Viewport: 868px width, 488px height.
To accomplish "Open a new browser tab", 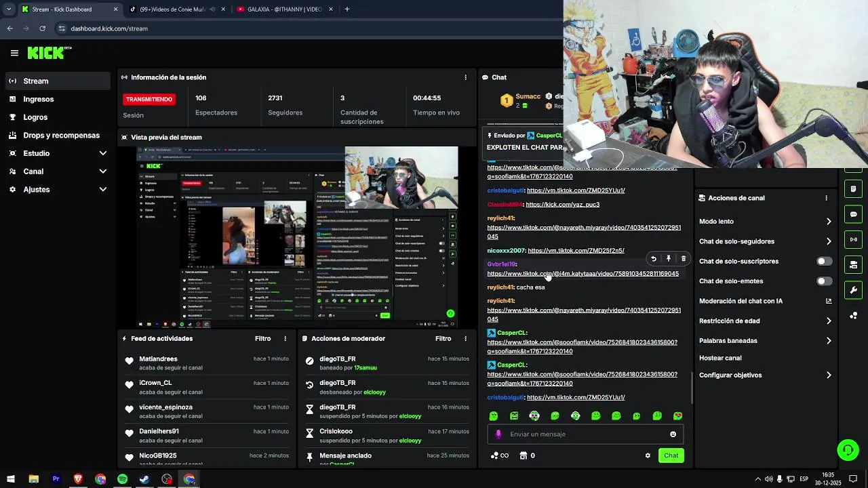I will (x=347, y=9).
